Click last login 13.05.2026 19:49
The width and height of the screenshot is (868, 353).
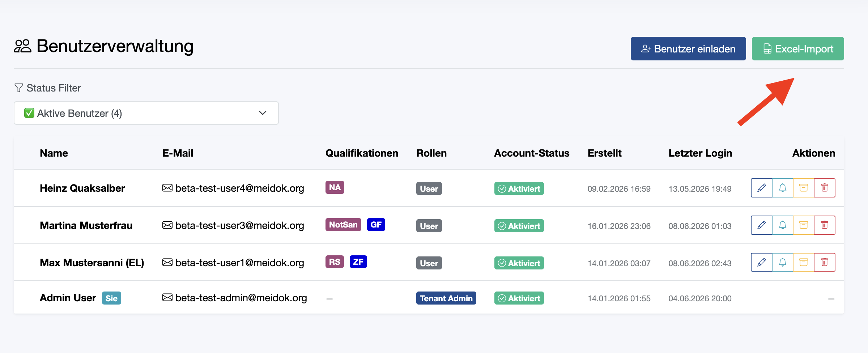pos(700,189)
